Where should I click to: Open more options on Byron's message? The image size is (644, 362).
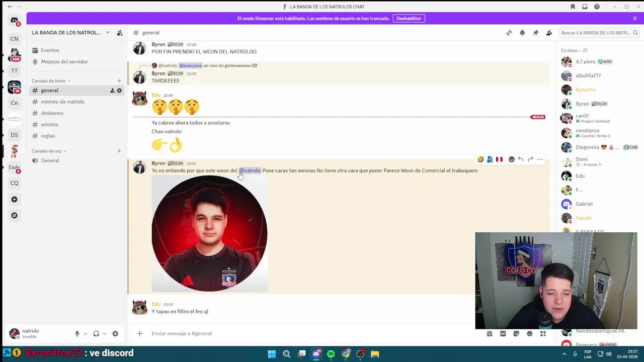coord(539,159)
